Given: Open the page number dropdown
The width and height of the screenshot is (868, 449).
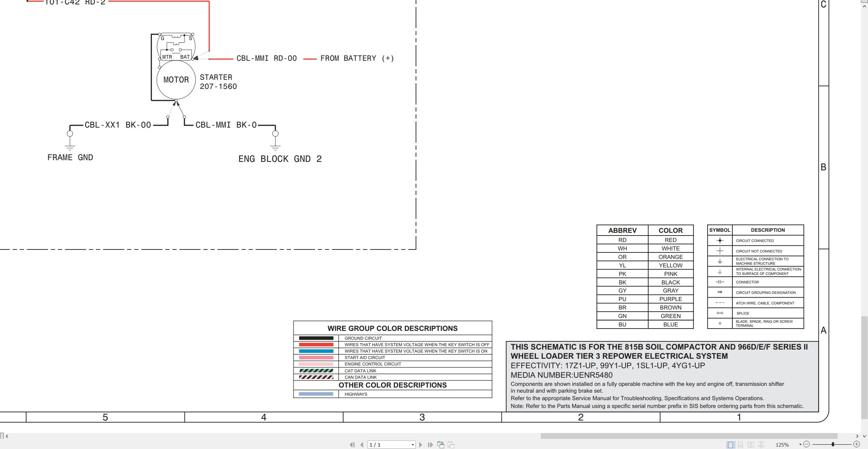Looking at the screenshot, I should [413, 445].
